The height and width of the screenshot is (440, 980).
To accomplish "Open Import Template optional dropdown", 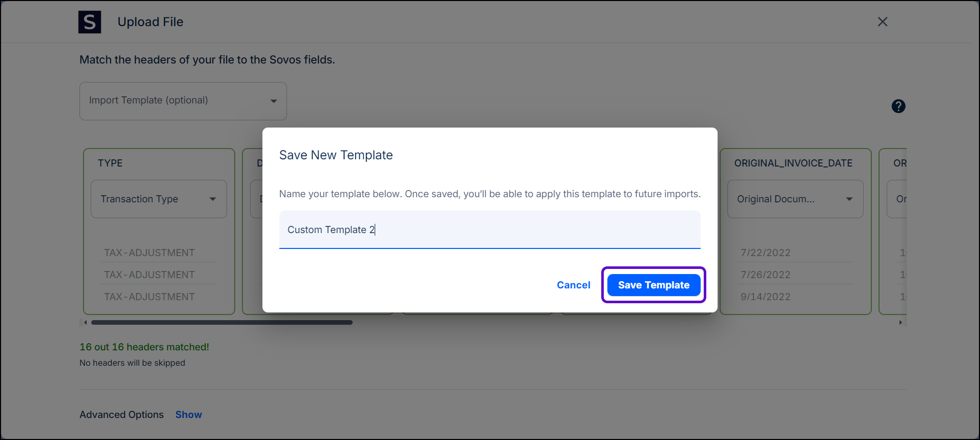I will (x=182, y=101).
